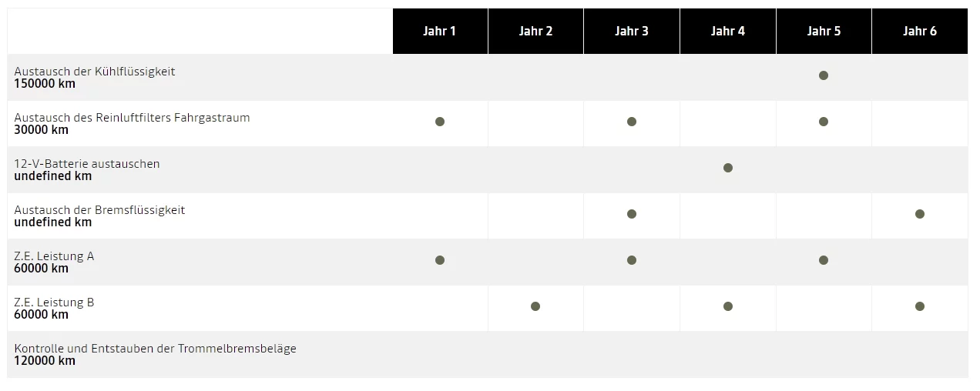Viewport: 980px width, 391px height.
Task: Click the Jahr 5 column header
Action: click(x=824, y=32)
